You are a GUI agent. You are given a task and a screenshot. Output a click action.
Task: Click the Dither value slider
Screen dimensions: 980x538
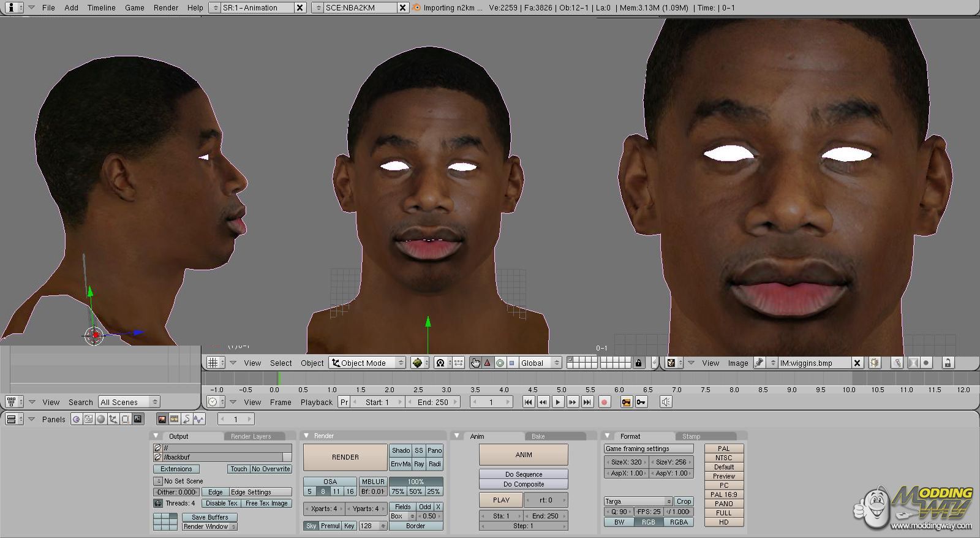(176, 492)
